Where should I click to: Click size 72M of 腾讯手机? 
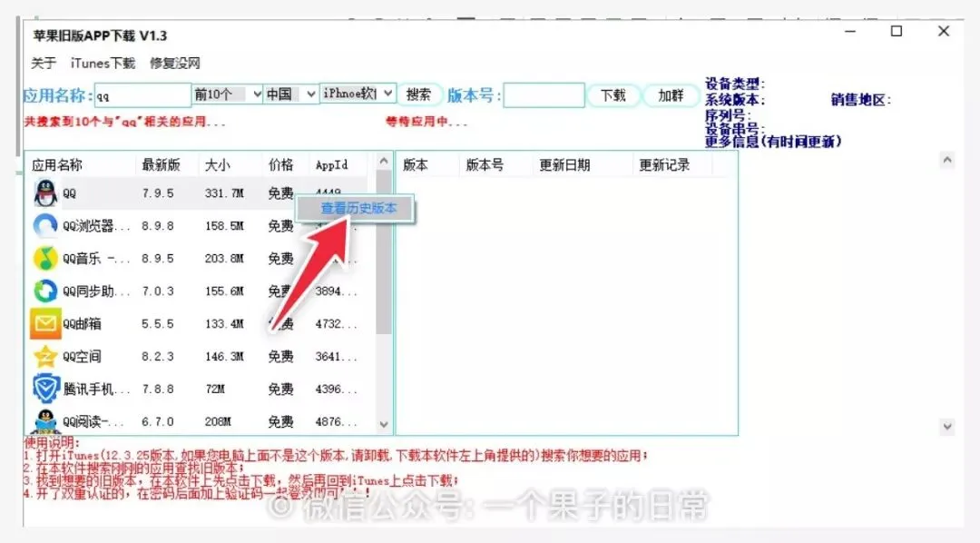(214, 390)
